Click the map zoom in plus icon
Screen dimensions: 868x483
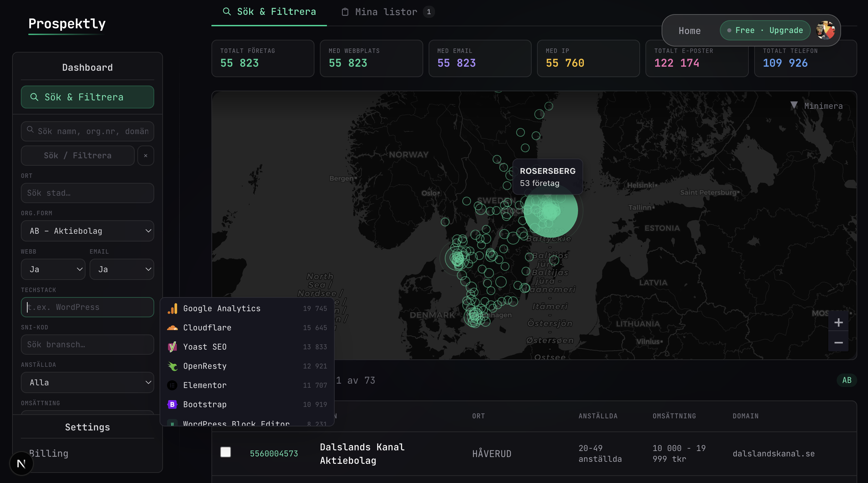click(838, 323)
